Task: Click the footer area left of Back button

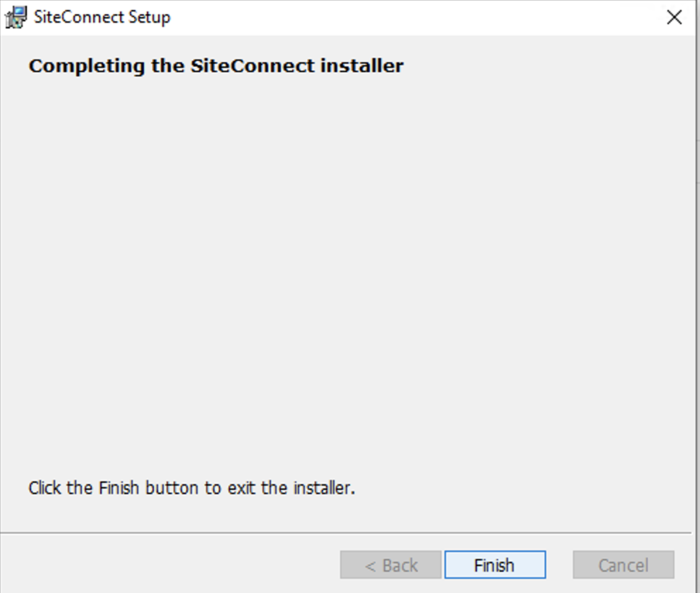Action: pos(170,565)
